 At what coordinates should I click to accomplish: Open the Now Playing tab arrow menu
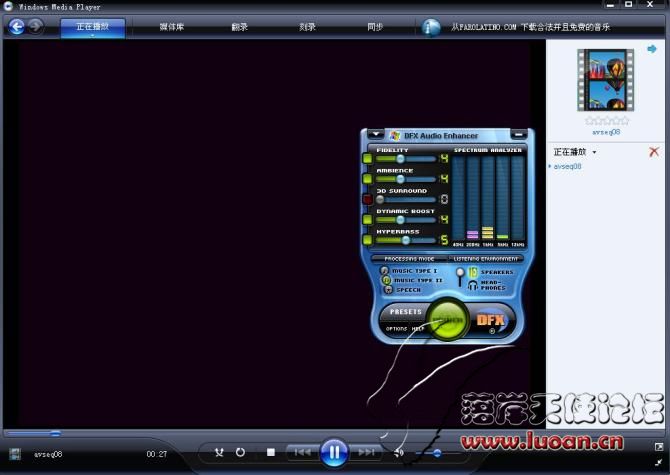pyautogui.click(x=92, y=35)
